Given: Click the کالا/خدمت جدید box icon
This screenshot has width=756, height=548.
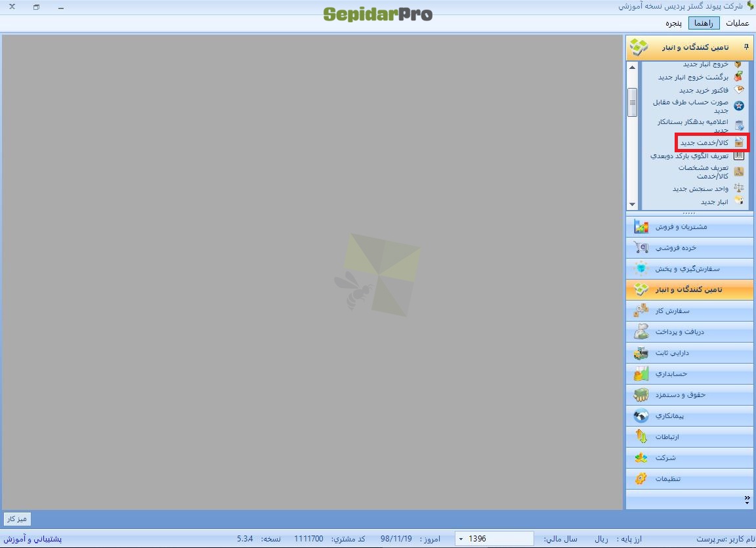Looking at the screenshot, I should pyautogui.click(x=739, y=142).
